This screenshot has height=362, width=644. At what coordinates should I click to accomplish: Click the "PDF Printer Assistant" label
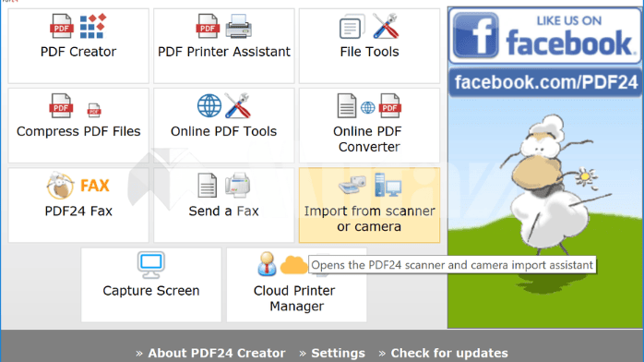(224, 52)
